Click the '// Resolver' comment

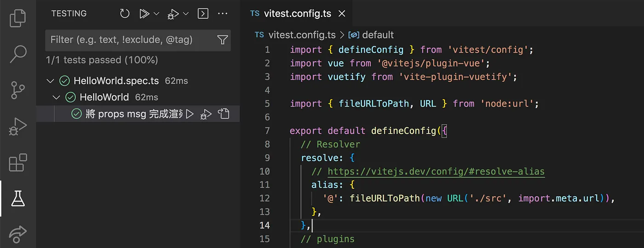coord(330,144)
